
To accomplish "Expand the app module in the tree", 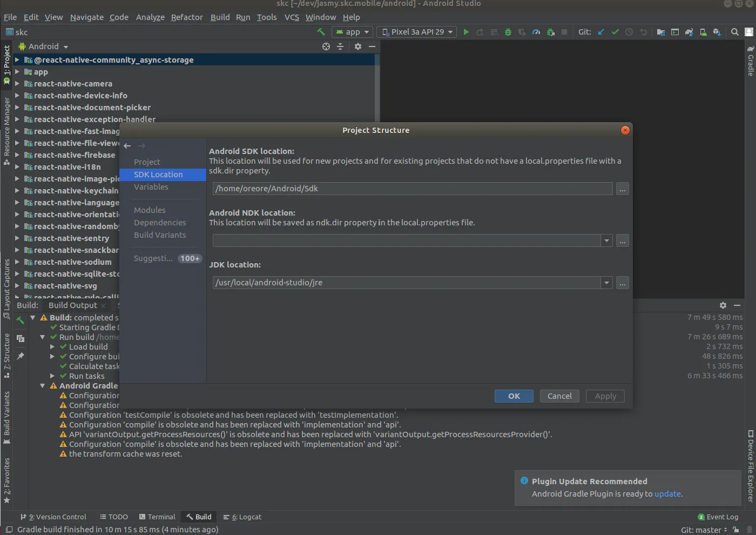I will tap(17, 72).
